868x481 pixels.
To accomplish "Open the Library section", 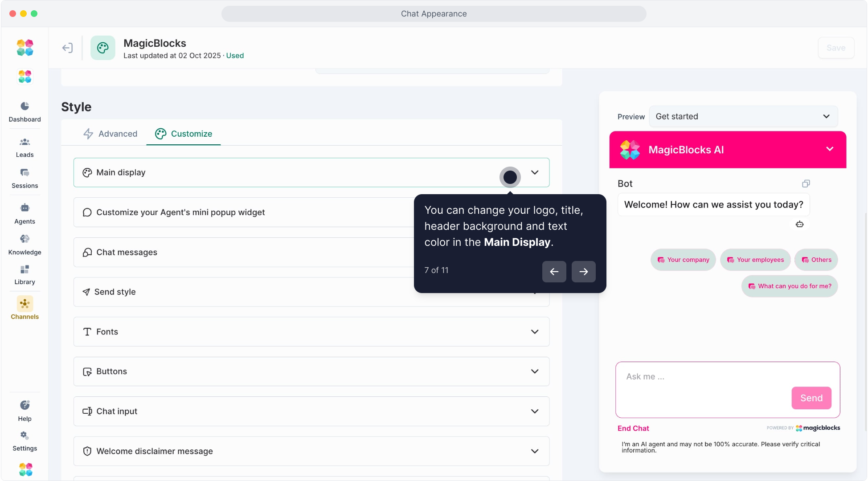I will pyautogui.click(x=25, y=274).
